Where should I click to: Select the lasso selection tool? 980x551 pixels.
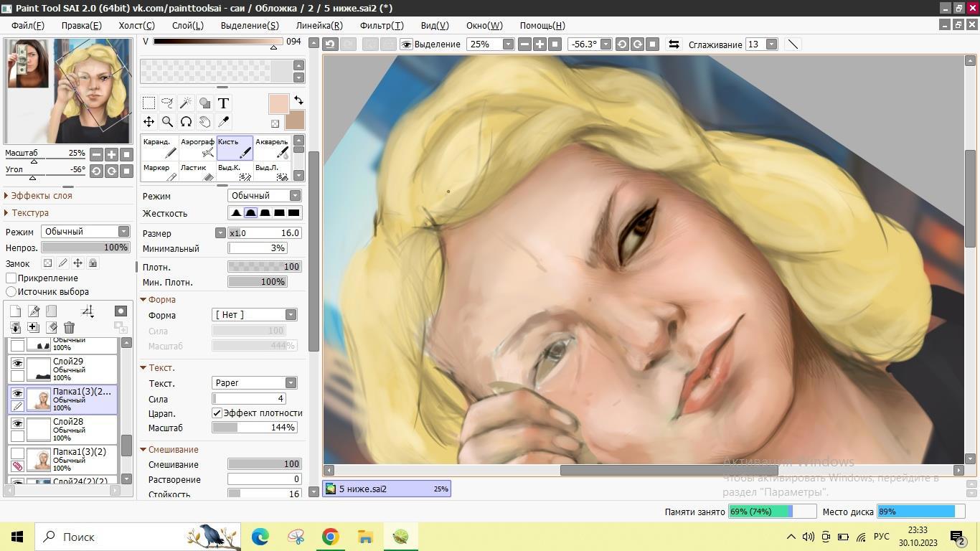[167, 103]
